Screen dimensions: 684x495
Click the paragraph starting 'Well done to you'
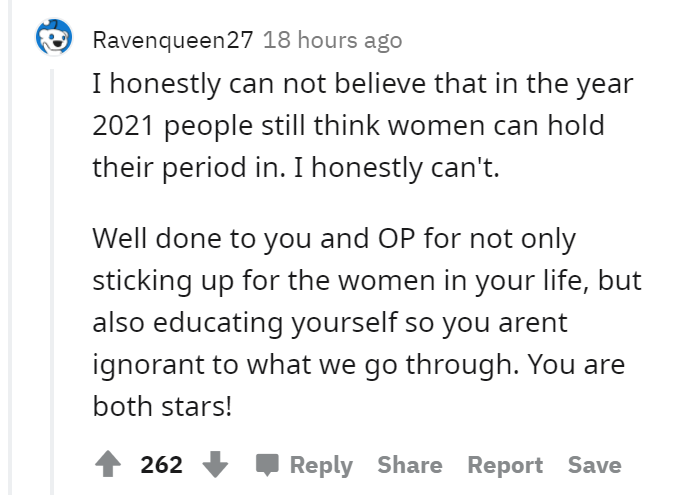click(367, 322)
